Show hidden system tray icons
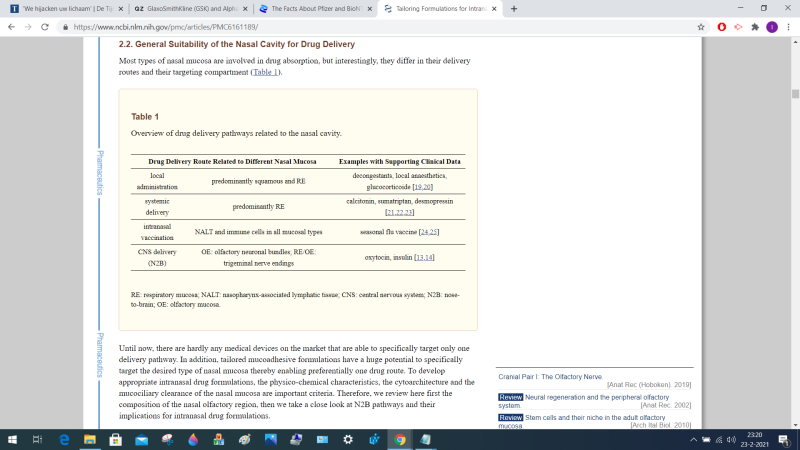 click(693, 439)
